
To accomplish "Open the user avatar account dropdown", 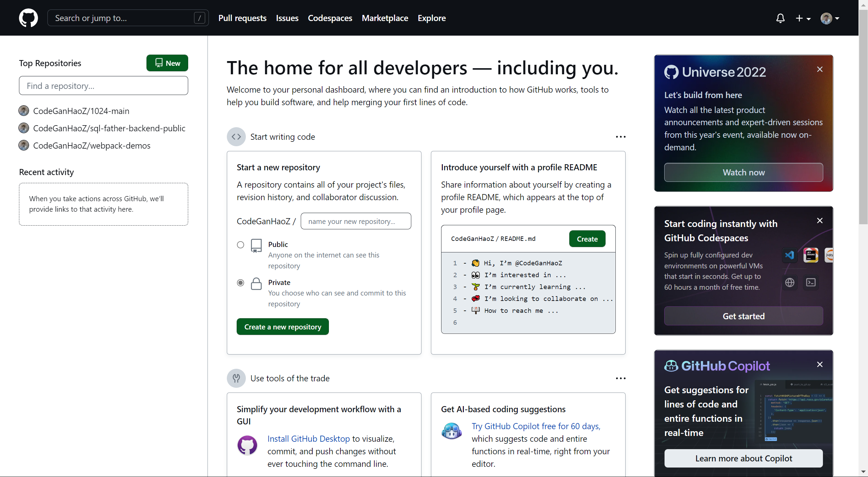I will [829, 18].
